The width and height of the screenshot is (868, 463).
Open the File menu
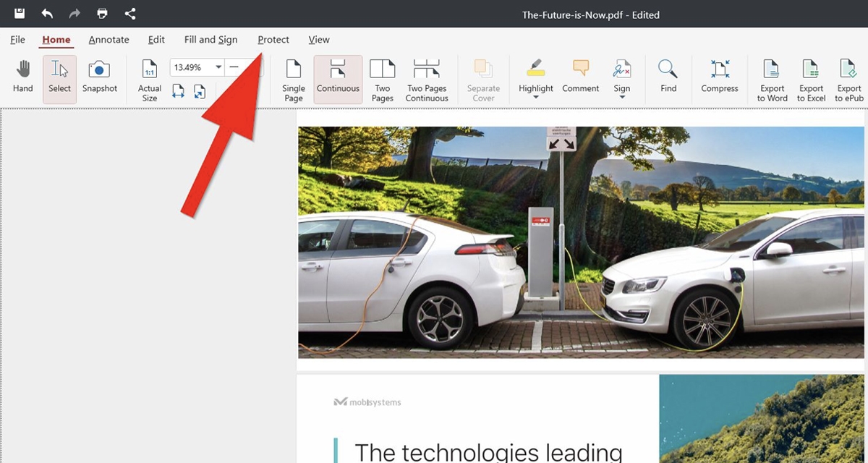pos(17,40)
